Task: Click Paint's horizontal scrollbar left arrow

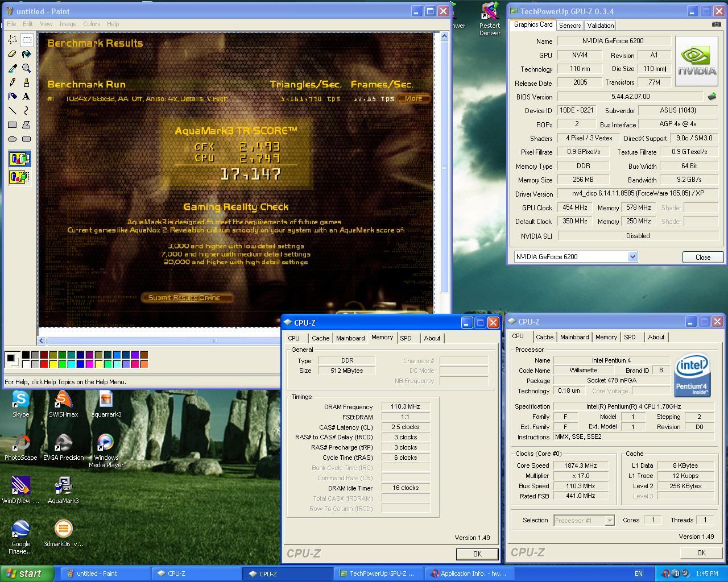Action: pos(42,341)
